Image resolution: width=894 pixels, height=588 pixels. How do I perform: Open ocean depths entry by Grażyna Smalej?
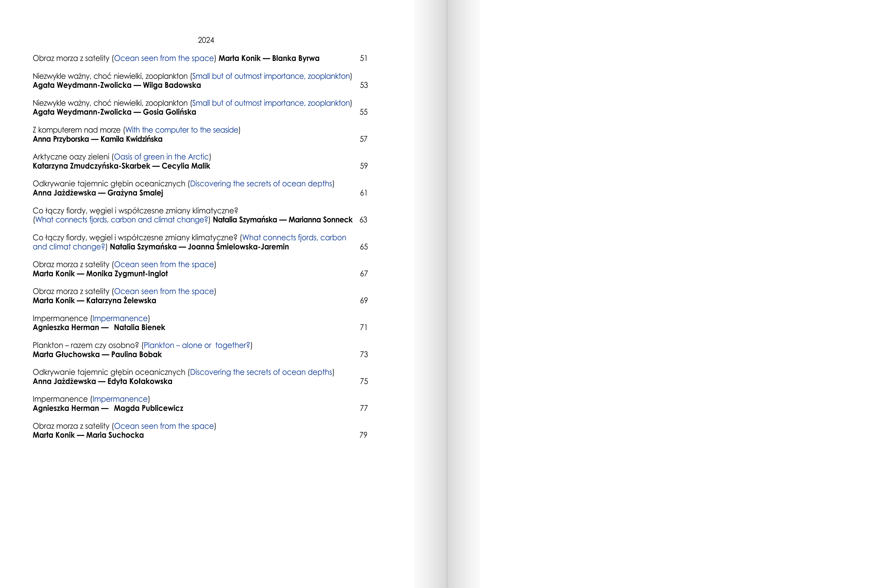point(261,184)
